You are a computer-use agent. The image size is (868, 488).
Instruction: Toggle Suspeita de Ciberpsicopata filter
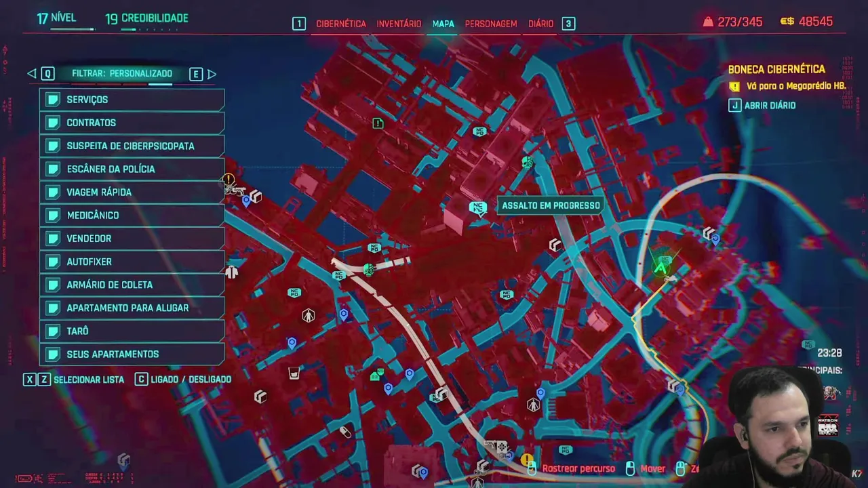(132, 146)
